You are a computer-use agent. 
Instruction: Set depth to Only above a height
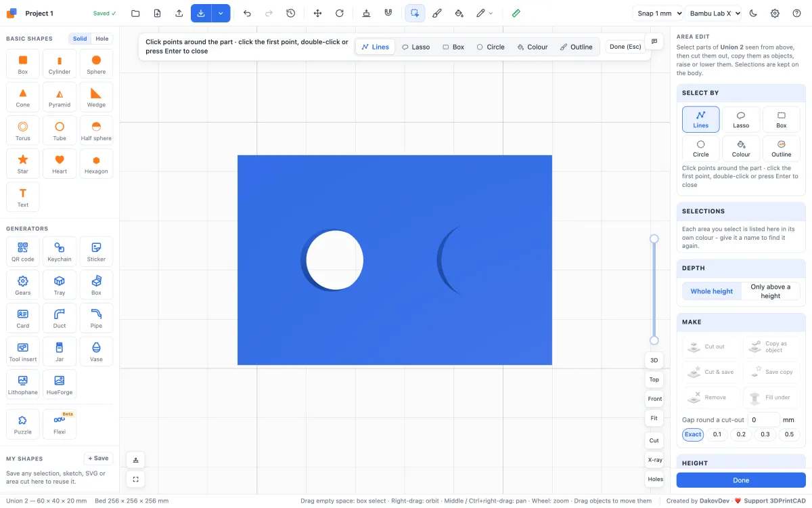coord(771,291)
